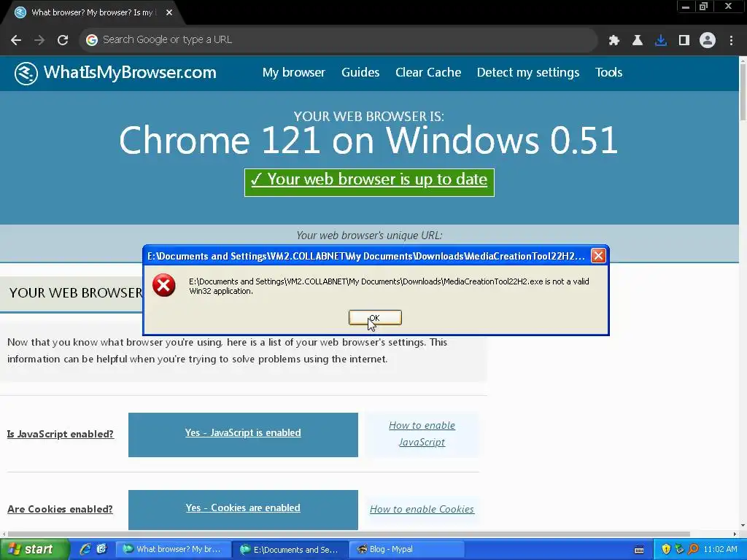Open the downloads icon in toolbar
747x560 pixels.
click(x=661, y=40)
